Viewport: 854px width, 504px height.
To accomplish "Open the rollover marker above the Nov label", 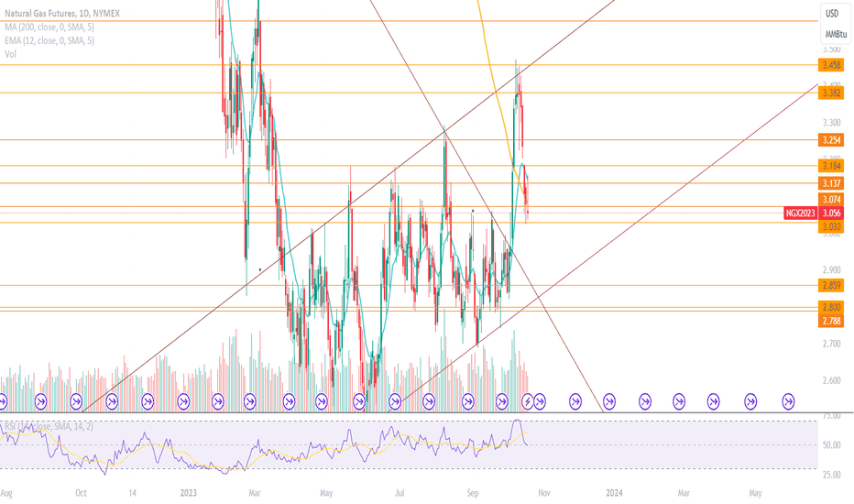I will tap(539, 402).
